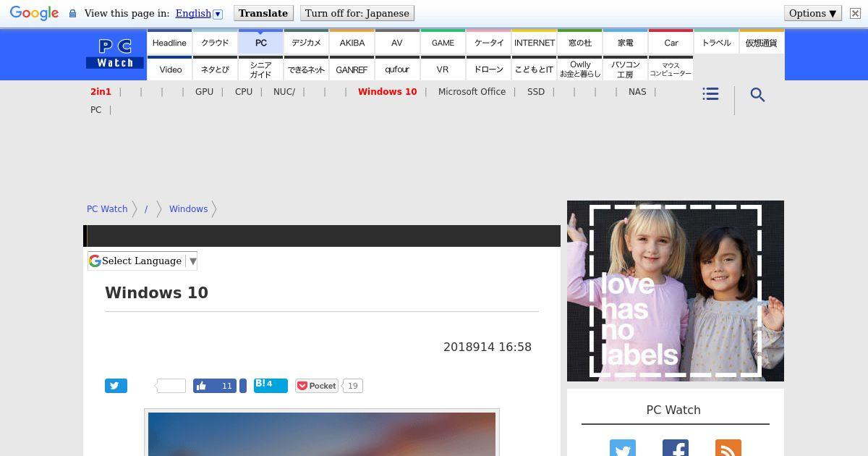868x456 pixels.
Task: Open the qufour tab
Action: 397,69
